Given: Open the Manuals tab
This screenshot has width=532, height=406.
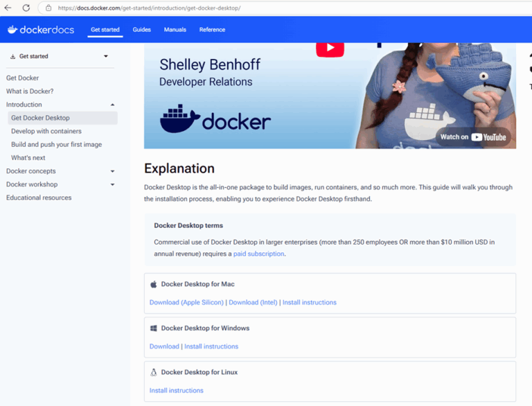Looking at the screenshot, I should tap(175, 30).
